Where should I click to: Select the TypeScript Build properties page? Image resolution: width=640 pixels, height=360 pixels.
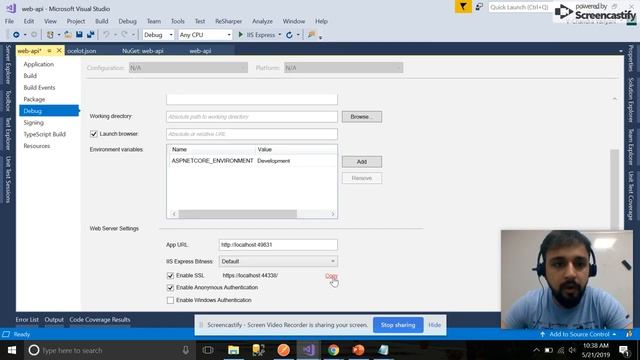click(44, 134)
